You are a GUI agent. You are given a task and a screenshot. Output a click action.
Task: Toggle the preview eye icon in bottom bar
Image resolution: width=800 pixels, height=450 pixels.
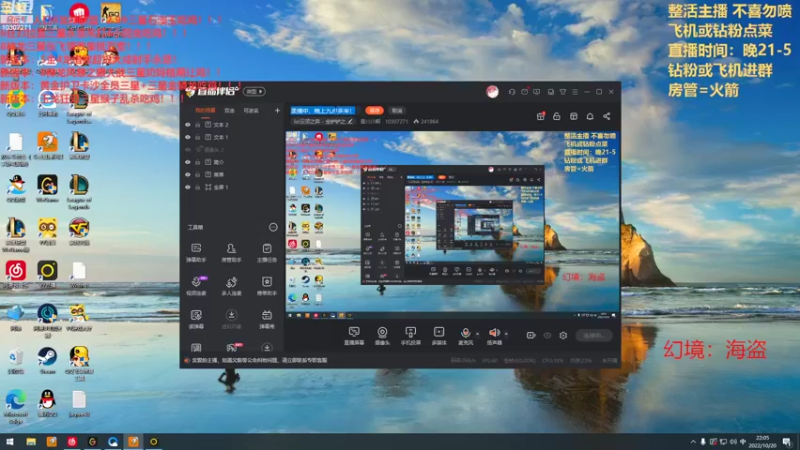547,335
